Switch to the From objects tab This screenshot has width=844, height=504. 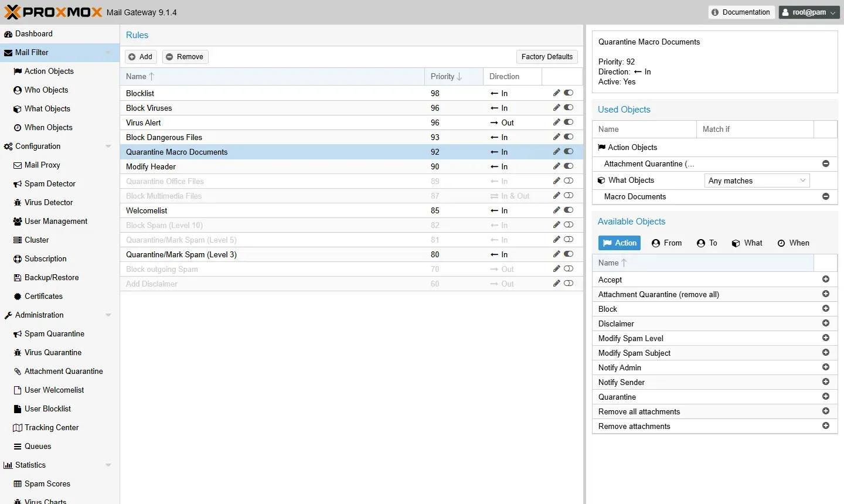(667, 243)
